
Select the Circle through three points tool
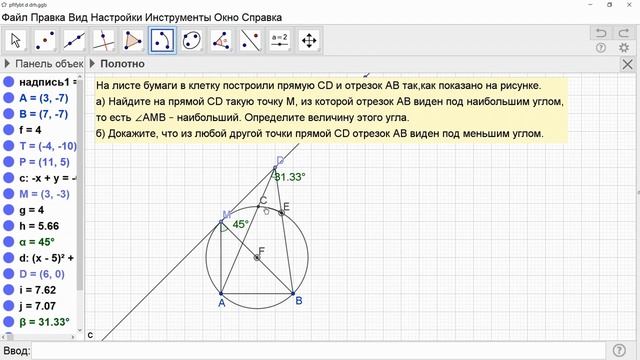pyautogui.click(x=192, y=40)
